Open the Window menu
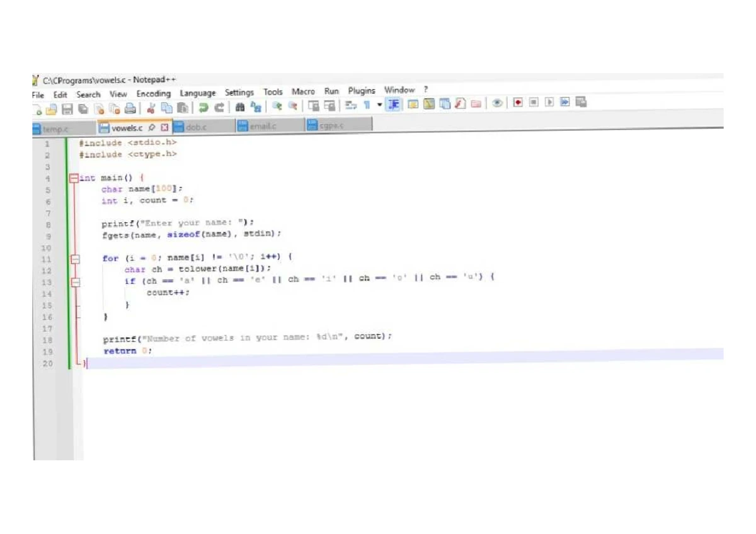 click(x=399, y=90)
